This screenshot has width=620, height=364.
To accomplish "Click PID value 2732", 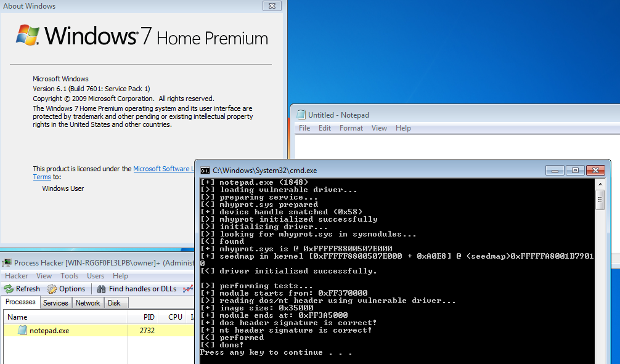I will (147, 330).
